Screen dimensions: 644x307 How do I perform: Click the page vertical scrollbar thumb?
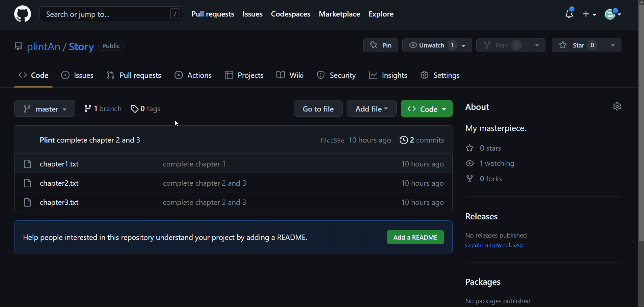click(x=641, y=123)
